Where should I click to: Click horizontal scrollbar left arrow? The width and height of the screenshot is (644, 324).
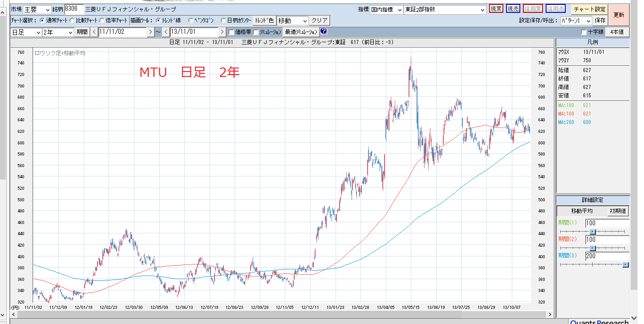tap(13, 314)
